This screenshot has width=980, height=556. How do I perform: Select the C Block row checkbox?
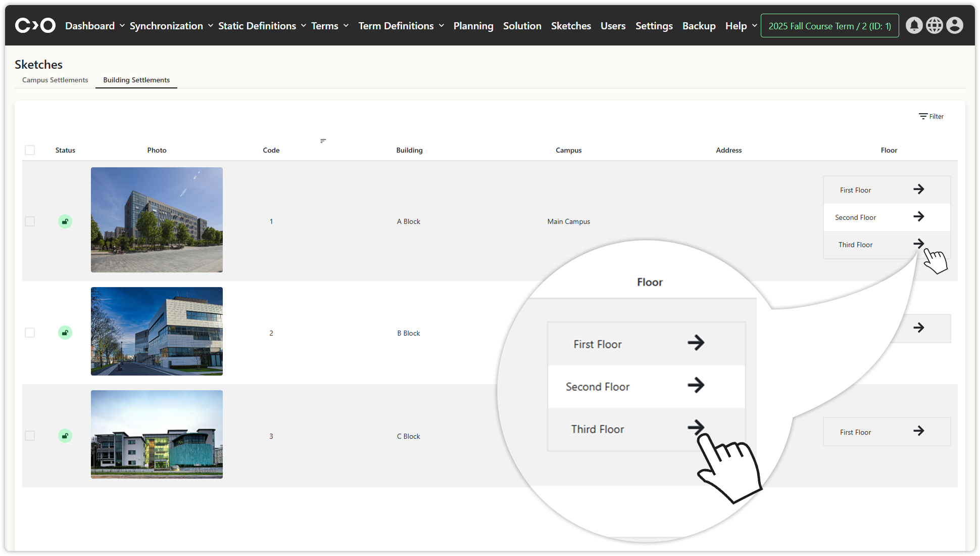click(x=30, y=436)
